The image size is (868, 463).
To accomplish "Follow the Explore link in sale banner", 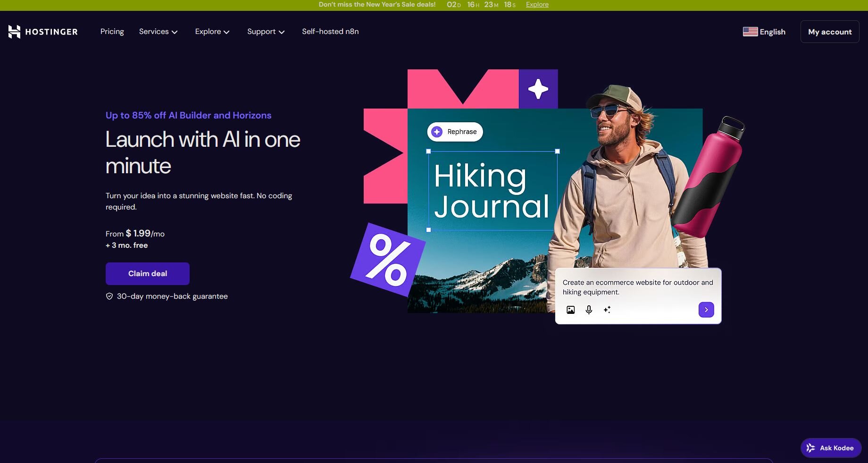I will pyautogui.click(x=537, y=5).
